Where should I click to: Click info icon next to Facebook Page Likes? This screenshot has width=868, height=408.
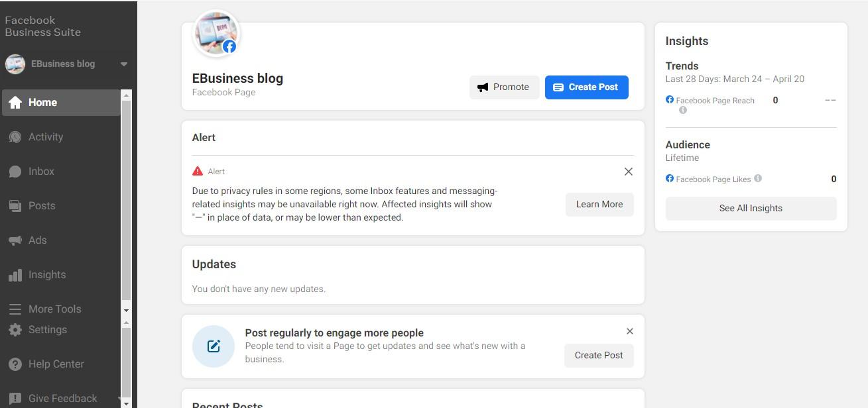pos(758,178)
